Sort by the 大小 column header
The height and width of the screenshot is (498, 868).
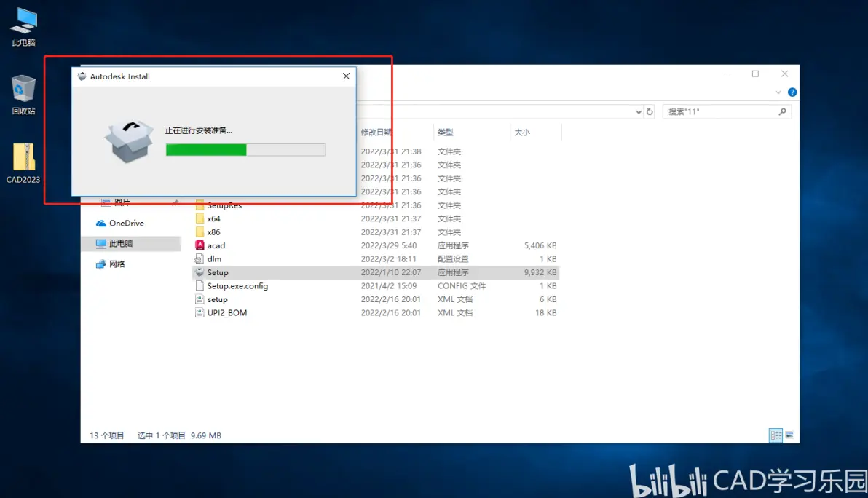tap(522, 133)
